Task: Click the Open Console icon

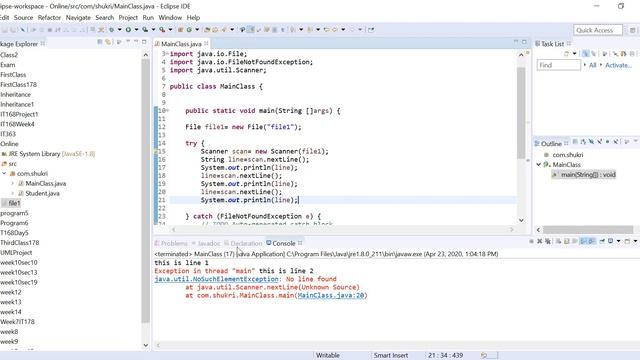Action: (x=627, y=241)
